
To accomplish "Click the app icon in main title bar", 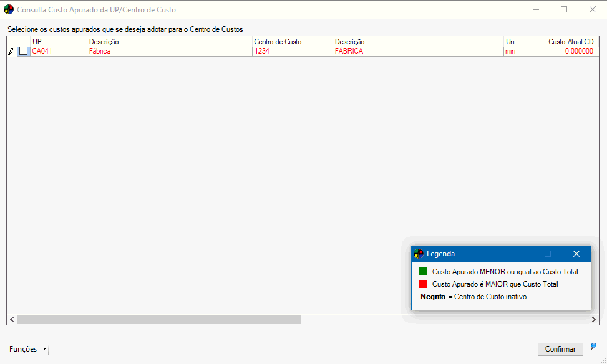I will point(9,10).
